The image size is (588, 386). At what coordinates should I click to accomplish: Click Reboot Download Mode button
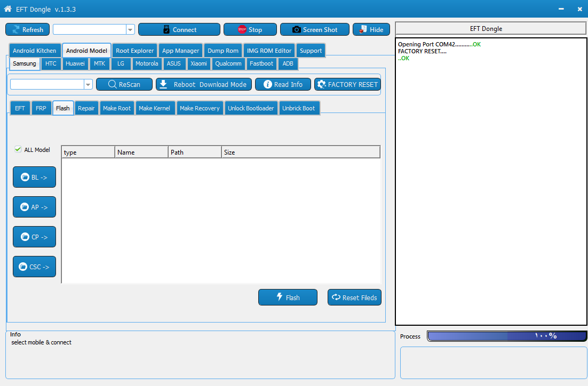(204, 84)
